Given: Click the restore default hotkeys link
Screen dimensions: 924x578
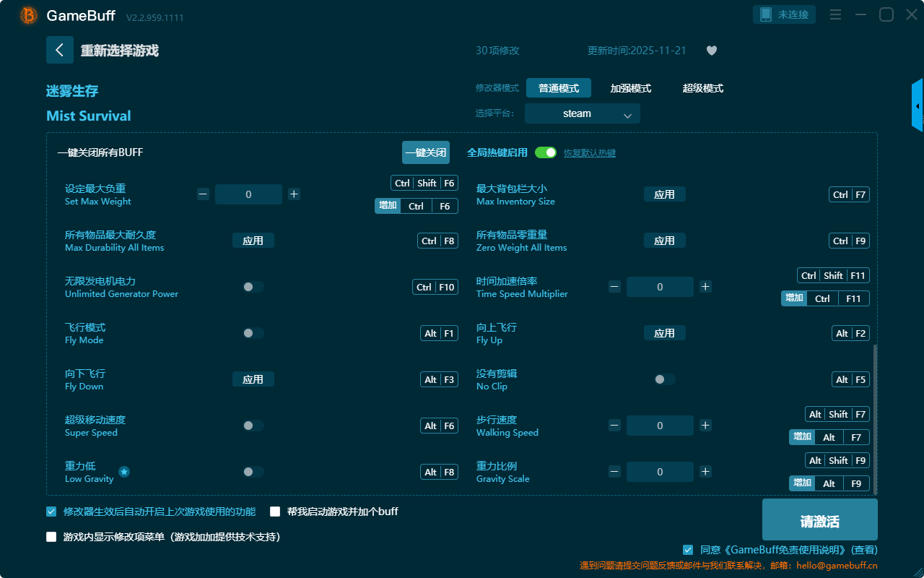Looking at the screenshot, I should pos(589,153).
